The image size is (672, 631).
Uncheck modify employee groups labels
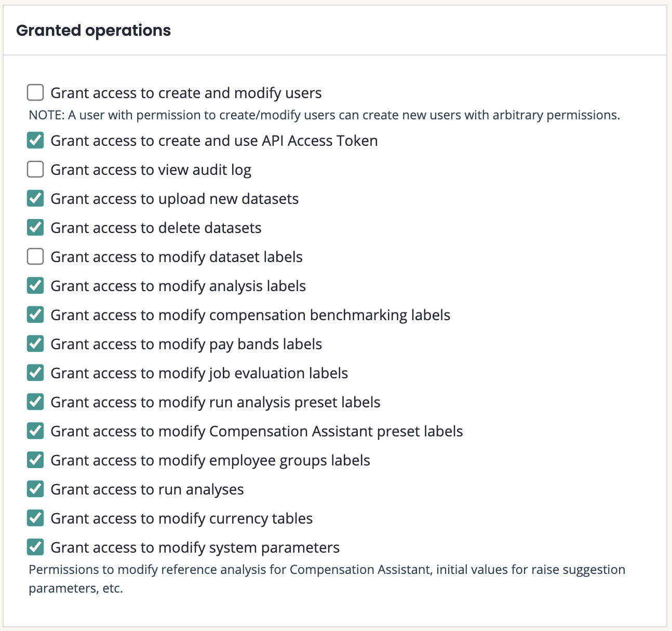[x=35, y=460]
